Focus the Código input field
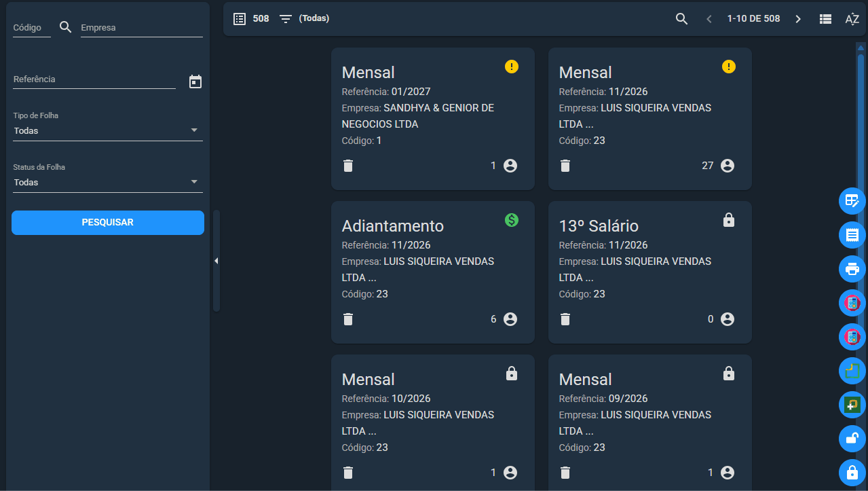868x491 pixels. click(x=32, y=28)
